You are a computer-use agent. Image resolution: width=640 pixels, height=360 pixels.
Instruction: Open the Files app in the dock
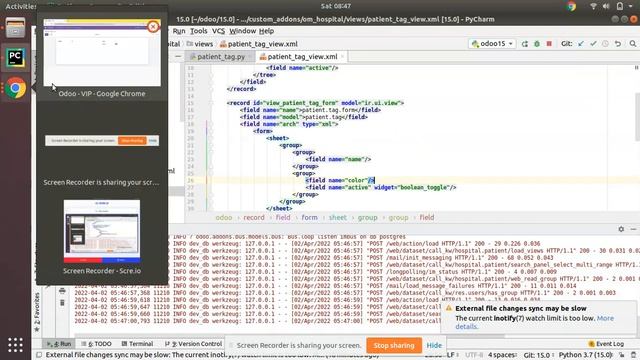point(15,28)
